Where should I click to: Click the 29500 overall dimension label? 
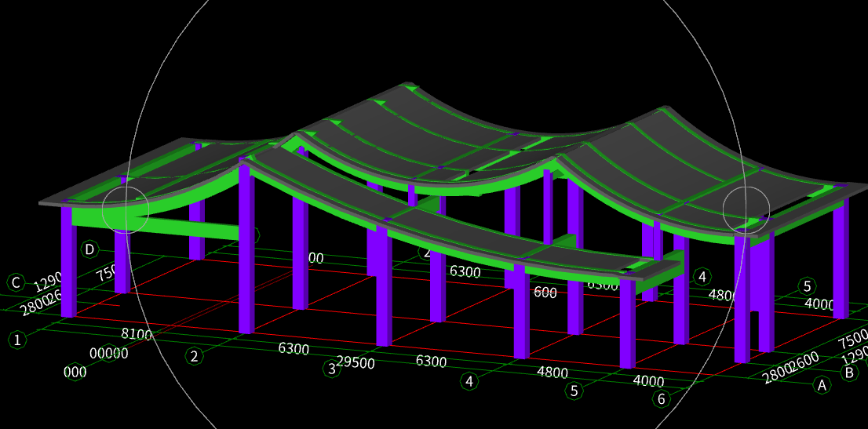(x=356, y=364)
